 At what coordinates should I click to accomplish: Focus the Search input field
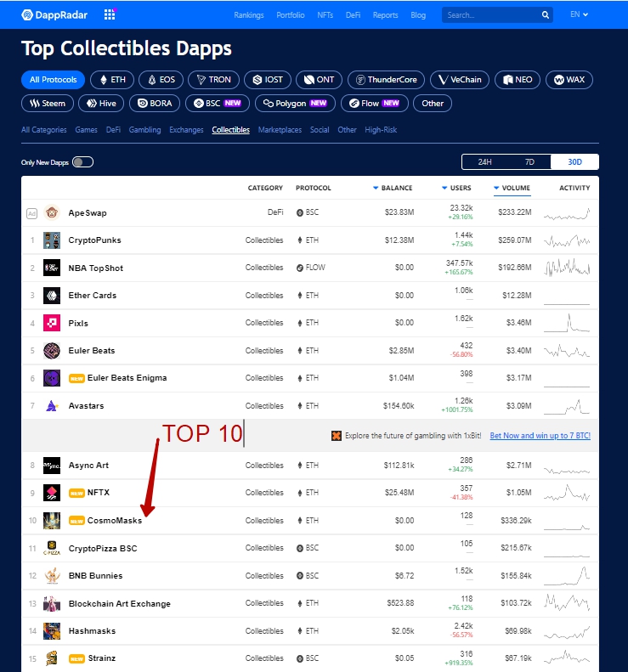coord(491,15)
